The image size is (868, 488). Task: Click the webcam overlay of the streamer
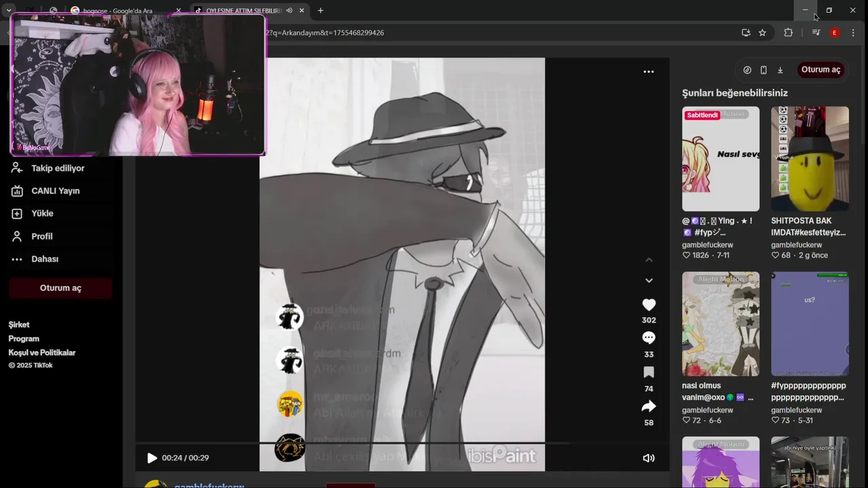[x=138, y=85]
